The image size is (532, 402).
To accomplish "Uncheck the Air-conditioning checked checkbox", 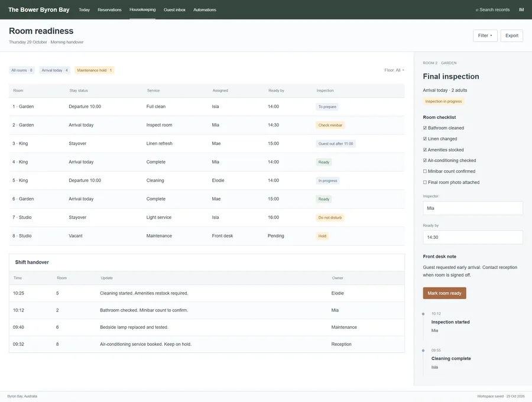I will point(425,160).
